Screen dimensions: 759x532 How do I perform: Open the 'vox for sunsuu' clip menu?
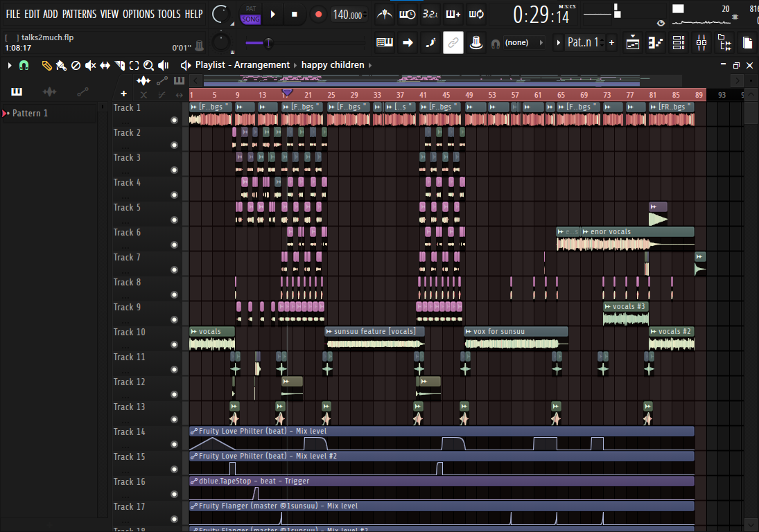(468, 331)
